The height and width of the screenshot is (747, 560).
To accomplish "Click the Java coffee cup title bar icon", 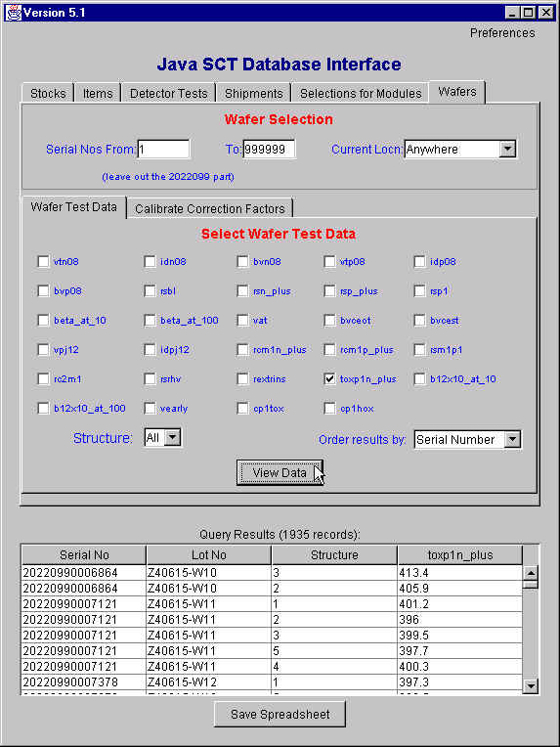I will click(13, 13).
